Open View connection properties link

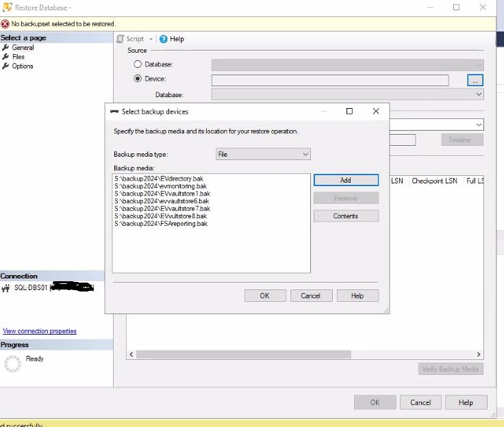coord(40,331)
